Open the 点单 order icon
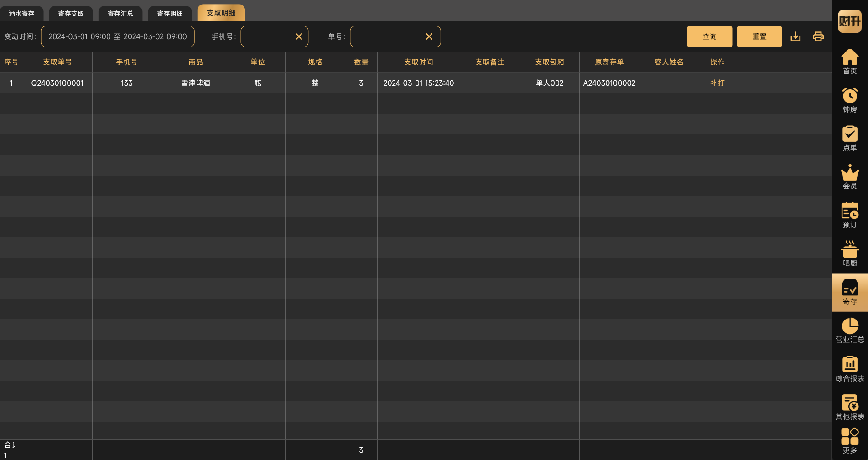 pos(850,138)
